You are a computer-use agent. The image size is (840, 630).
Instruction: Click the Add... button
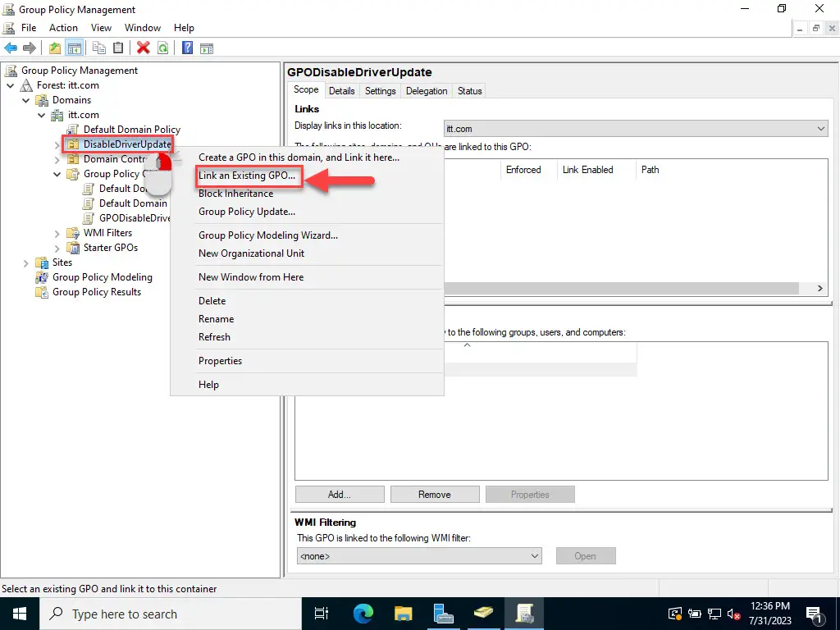point(340,495)
